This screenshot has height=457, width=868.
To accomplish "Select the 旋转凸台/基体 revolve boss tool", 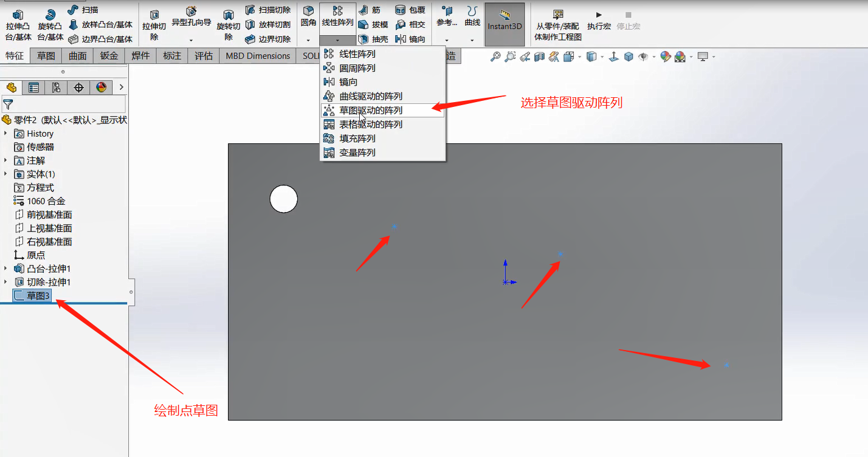I will [50, 25].
